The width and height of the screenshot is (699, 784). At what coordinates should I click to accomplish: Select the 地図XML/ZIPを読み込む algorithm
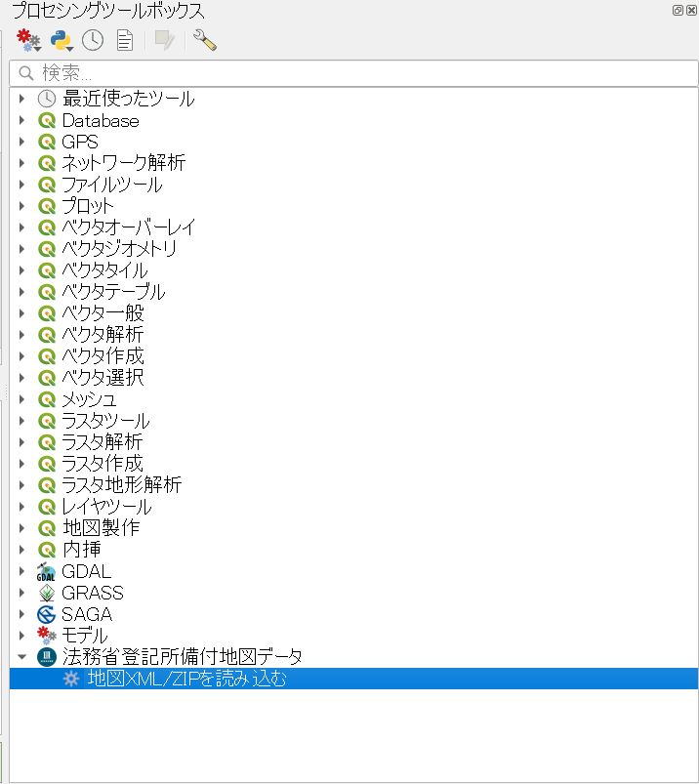click(353, 679)
